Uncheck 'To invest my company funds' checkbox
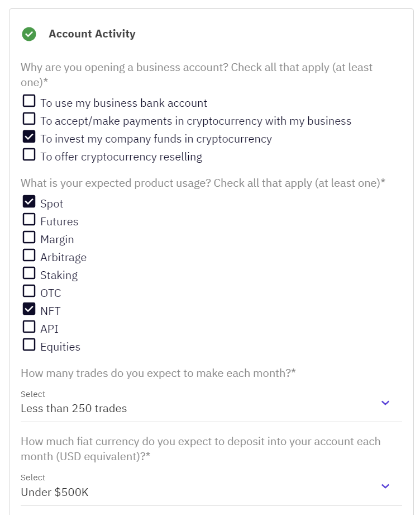This screenshot has width=420, height=515. click(29, 137)
